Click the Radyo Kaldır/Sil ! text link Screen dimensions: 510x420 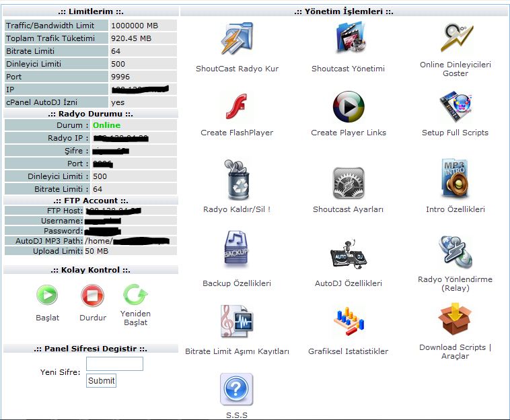237,209
